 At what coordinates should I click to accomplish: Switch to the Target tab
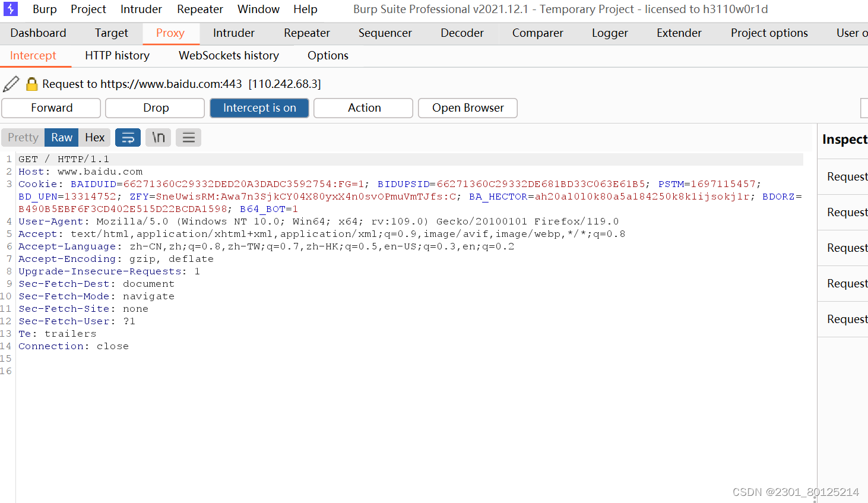pyautogui.click(x=112, y=33)
